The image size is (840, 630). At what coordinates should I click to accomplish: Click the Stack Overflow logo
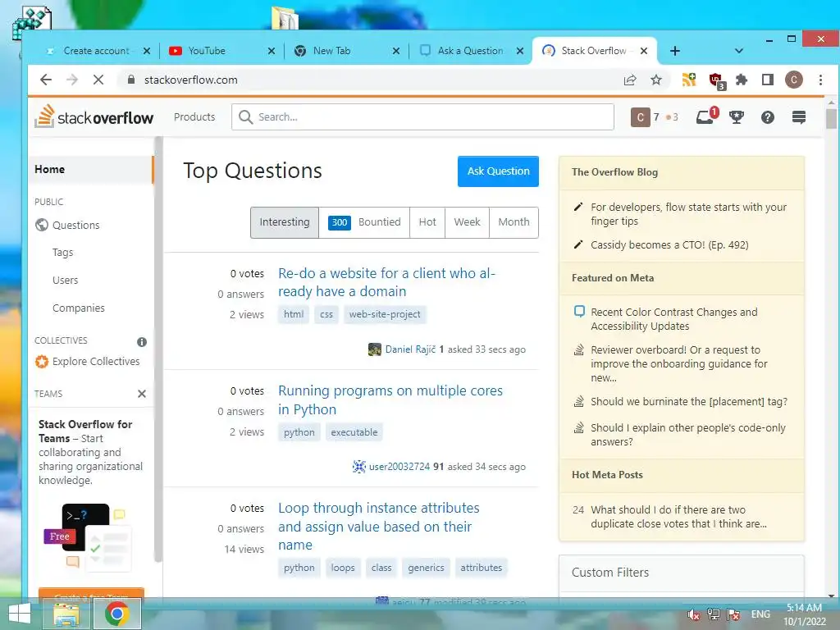click(94, 116)
